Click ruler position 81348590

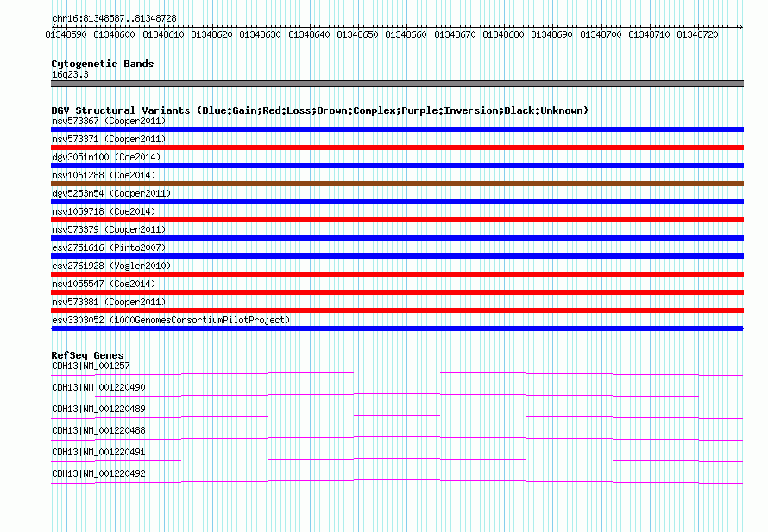click(x=66, y=34)
